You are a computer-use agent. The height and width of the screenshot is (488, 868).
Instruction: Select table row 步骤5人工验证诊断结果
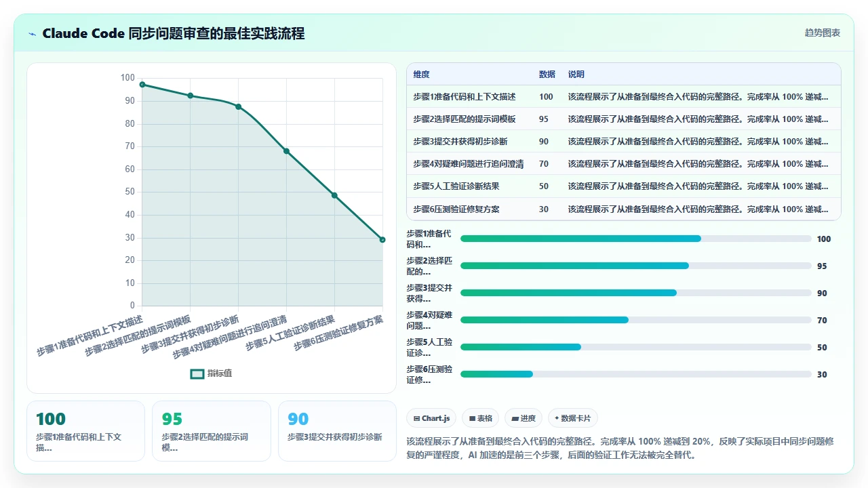click(623, 186)
